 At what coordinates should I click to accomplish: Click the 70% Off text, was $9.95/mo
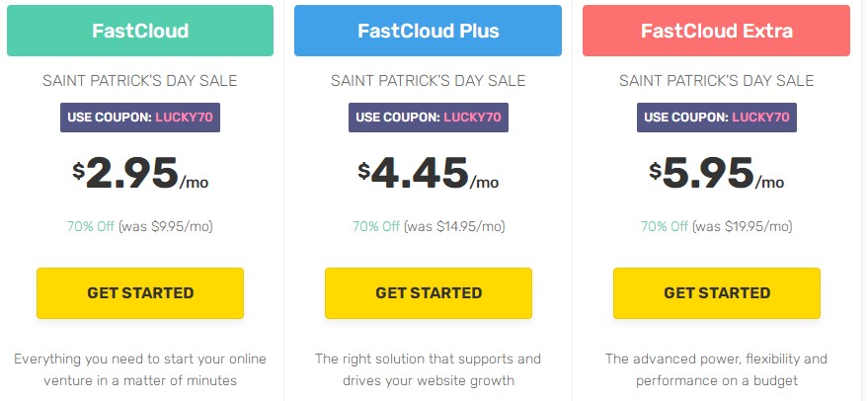tap(140, 226)
